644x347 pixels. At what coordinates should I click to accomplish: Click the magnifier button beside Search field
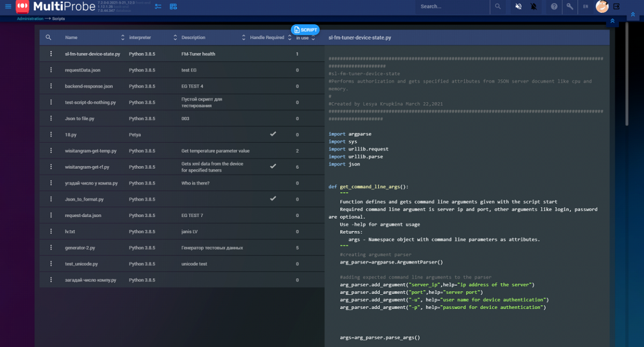(498, 6)
